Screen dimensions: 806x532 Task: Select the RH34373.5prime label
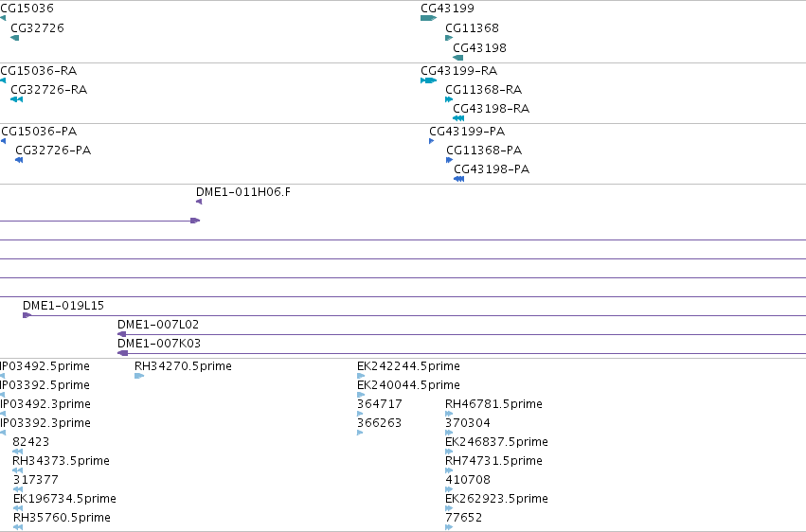coord(62,461)
